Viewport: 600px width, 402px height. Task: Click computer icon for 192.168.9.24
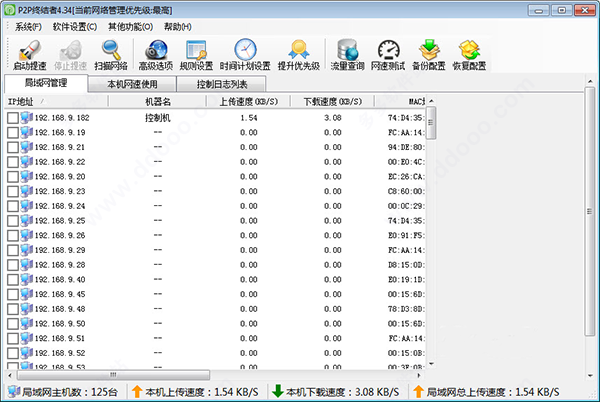(27, 206)
